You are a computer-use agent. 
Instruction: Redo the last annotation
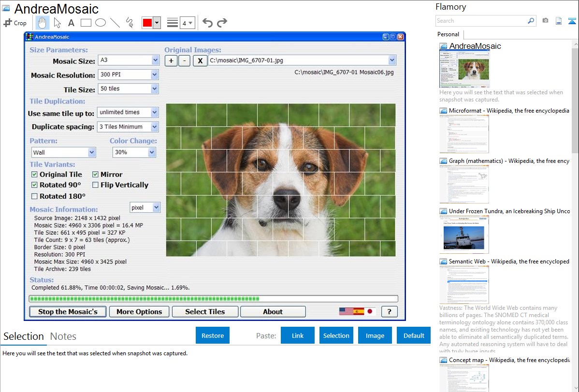point(222,23)
